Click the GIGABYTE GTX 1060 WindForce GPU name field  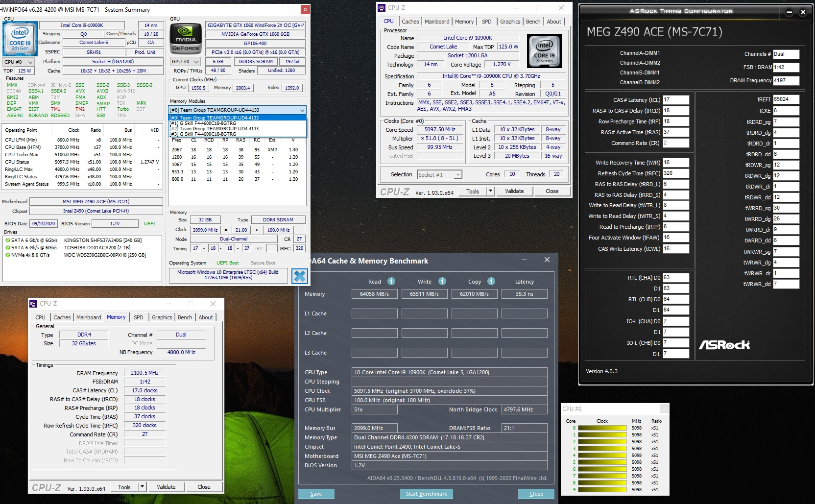coord(255,25)
